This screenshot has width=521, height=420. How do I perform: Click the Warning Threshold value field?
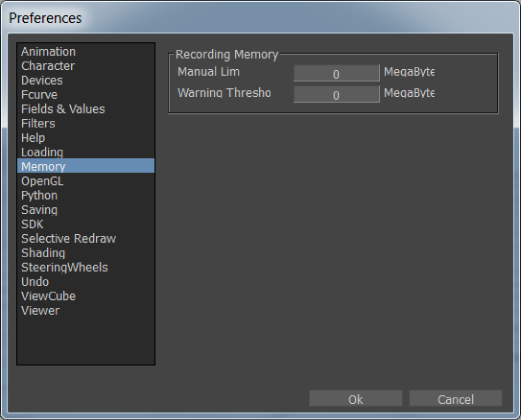pyautogui.click(x=336, y=94)
